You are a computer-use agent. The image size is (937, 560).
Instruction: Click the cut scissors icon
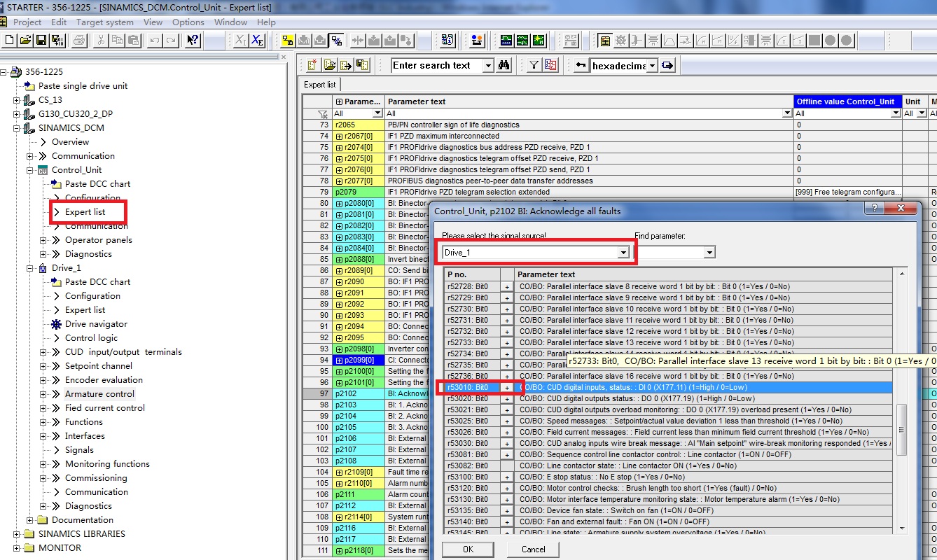pos(101,40)
